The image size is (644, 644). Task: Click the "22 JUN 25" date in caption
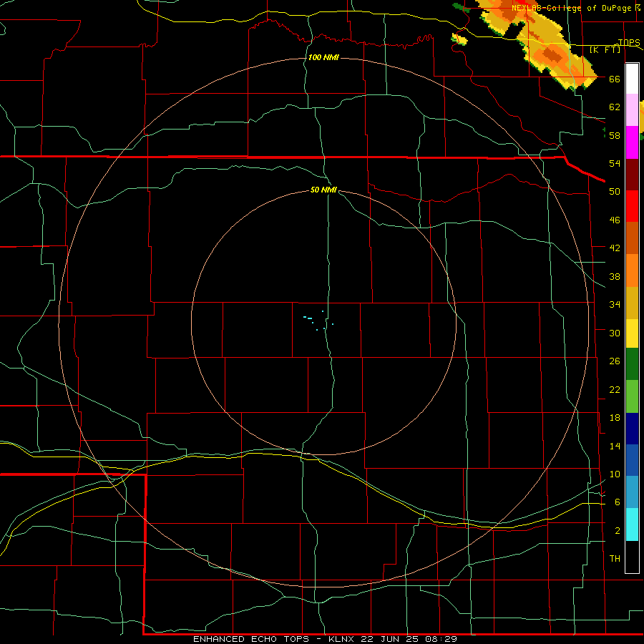[390, 639]
